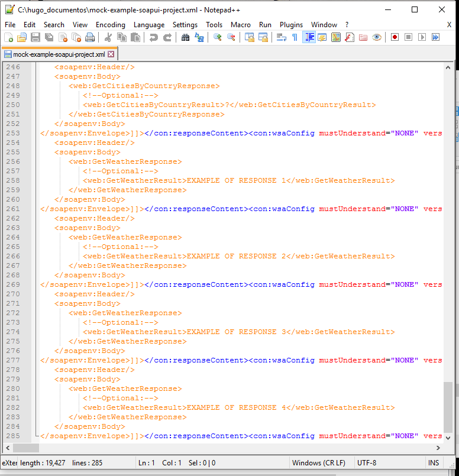Open Find dialog with binoculars icon
The width and height of the screenshot is (459, 476).
coord(186,37)
